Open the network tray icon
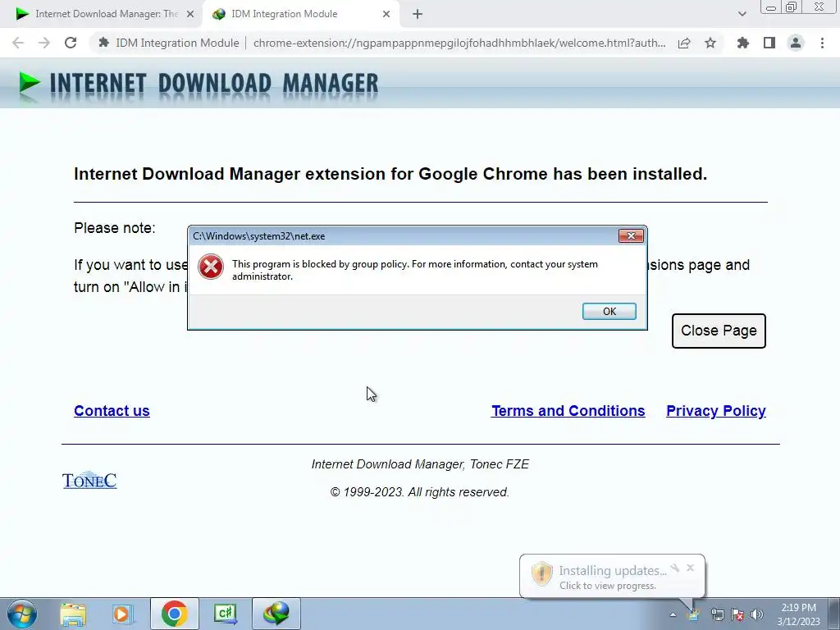 point(717,614)
